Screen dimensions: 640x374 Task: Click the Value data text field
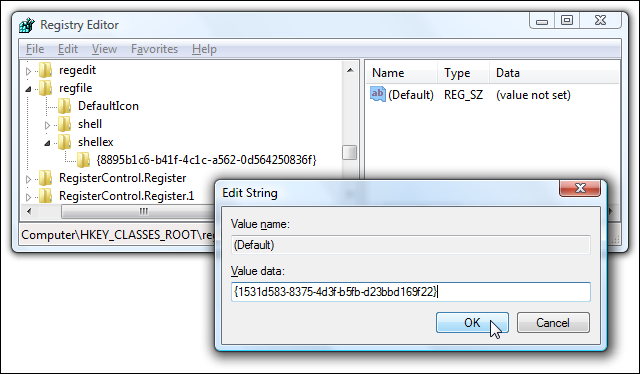(411, 292)
